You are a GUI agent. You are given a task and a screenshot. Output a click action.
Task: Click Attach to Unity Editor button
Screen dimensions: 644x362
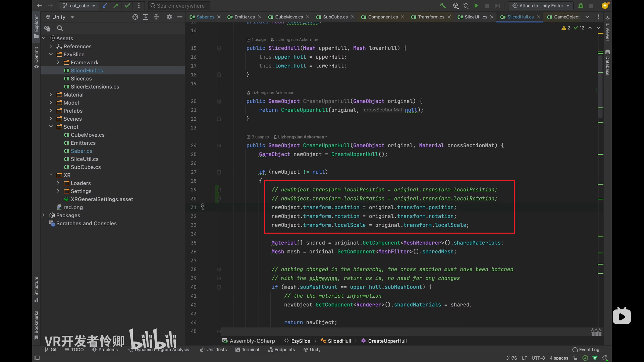point(541,6)
